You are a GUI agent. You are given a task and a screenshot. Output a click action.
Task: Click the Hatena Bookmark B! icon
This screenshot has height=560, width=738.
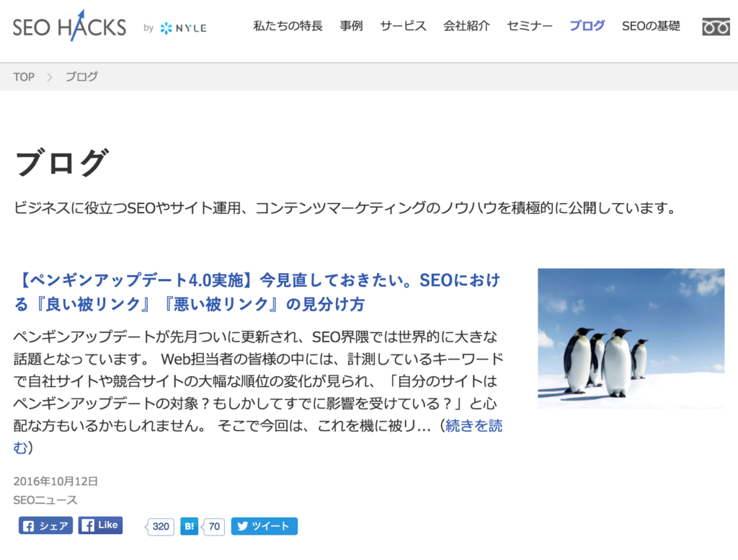tap(188, 526)
